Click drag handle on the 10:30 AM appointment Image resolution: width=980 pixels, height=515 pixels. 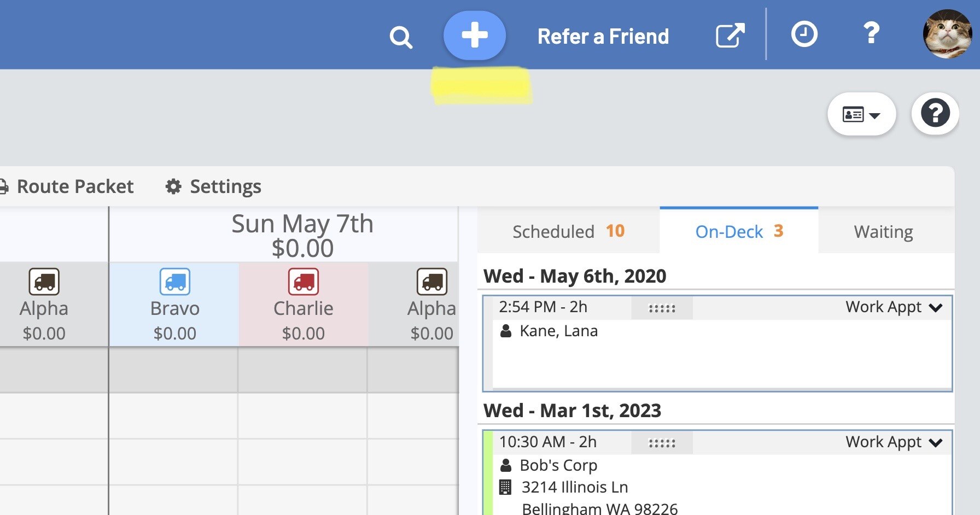[662, 443]
